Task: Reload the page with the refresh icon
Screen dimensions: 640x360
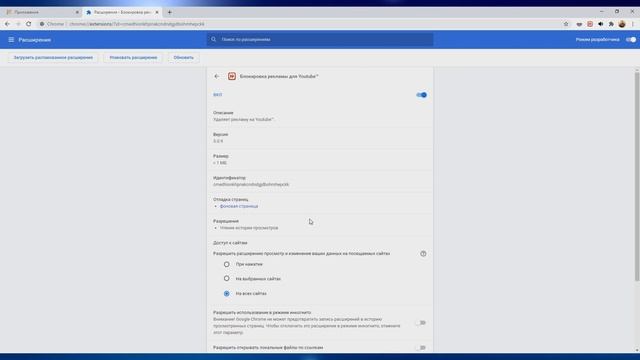Action: (x=29, y=24)
